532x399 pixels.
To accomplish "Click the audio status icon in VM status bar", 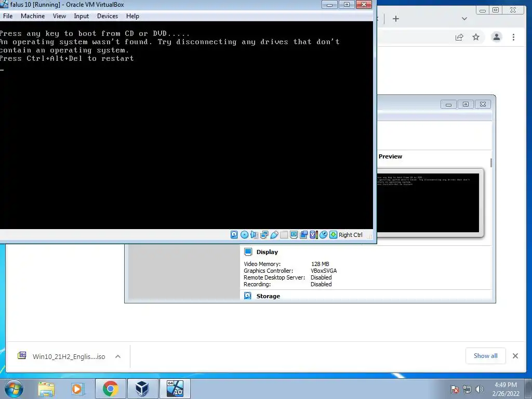I will (x=254, y=235).
